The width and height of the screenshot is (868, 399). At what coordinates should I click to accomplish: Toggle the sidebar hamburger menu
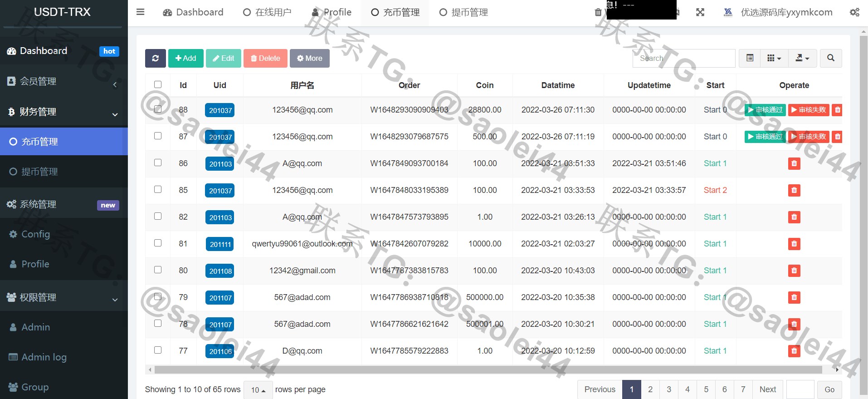(x=140, y=12)
